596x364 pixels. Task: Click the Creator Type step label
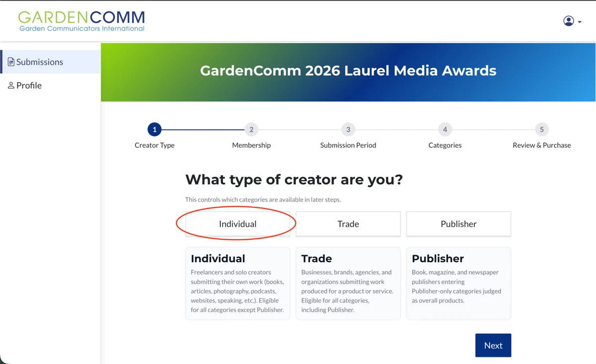click(x=154, y=146)
